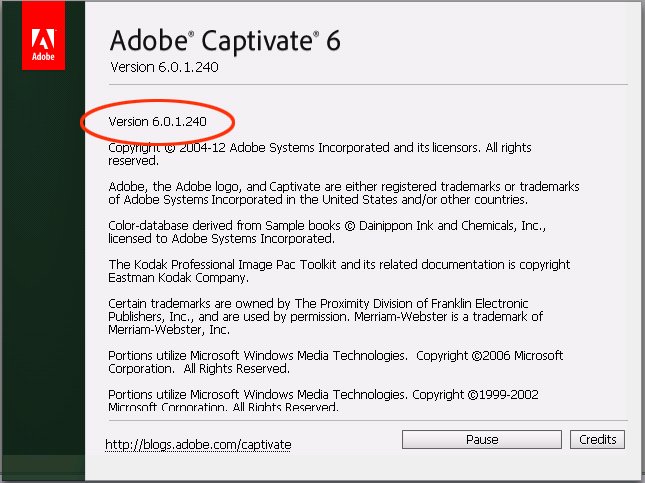Select the version line beneath the title
645x483 pixels.
pyautogui.click(x=164, y=67)
